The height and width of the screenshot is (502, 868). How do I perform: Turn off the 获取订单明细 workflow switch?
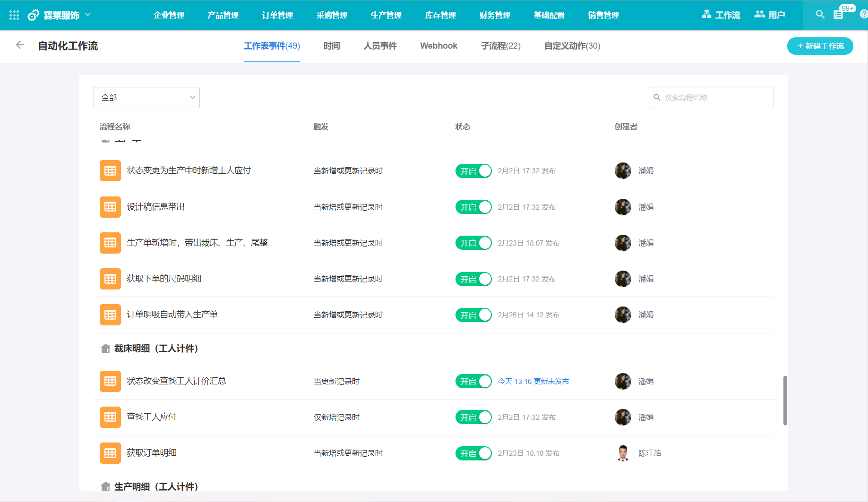click(473, 453)
